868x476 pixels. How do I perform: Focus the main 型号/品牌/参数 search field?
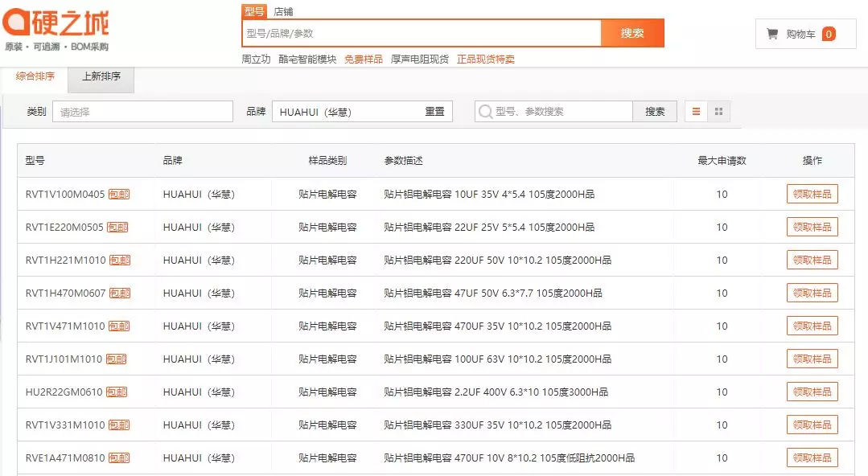422,33
